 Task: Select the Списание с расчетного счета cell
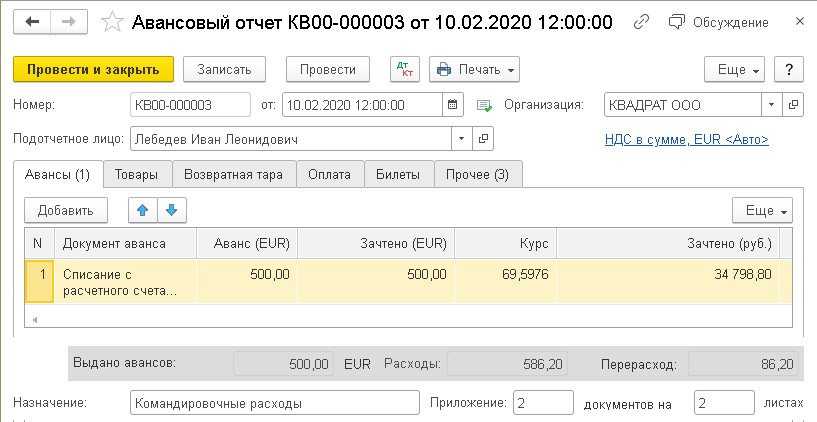point(125,281)
